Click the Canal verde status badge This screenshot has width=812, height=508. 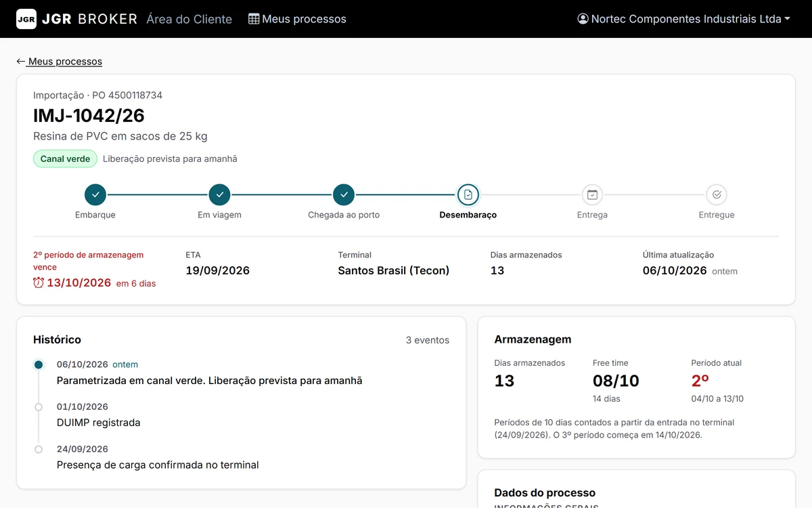pos(65,158)
